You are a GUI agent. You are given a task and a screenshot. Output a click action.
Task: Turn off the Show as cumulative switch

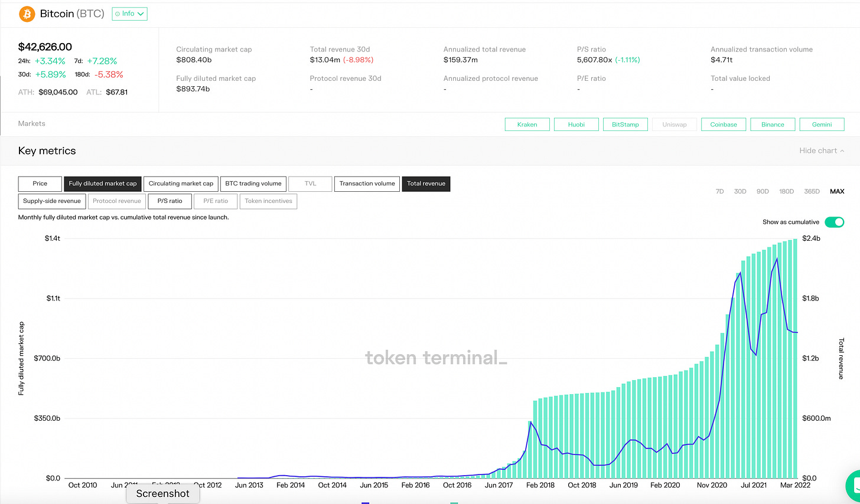point(834,222)
